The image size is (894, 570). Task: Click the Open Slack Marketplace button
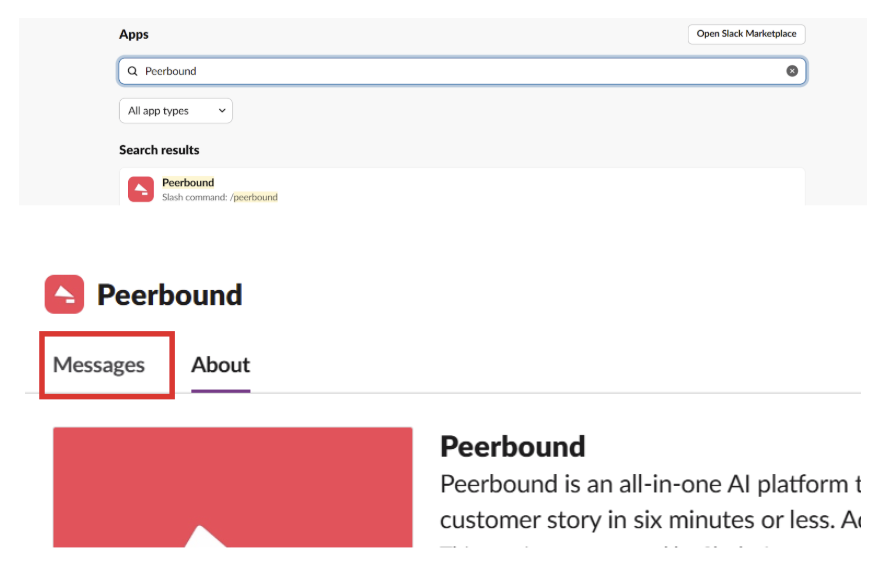(x=746, y=34)
